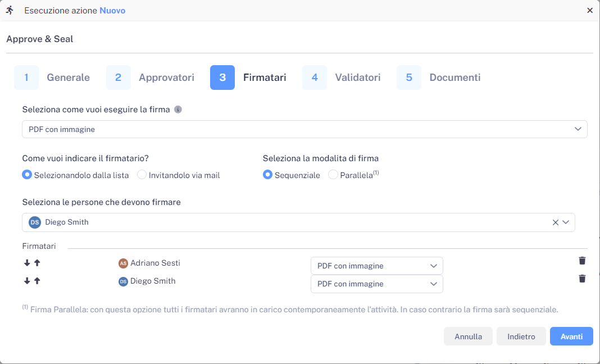The width and height of the screenshot is (600, 364).
Task: Open signature type dropdown for Diego Smith
Action: 376,284
